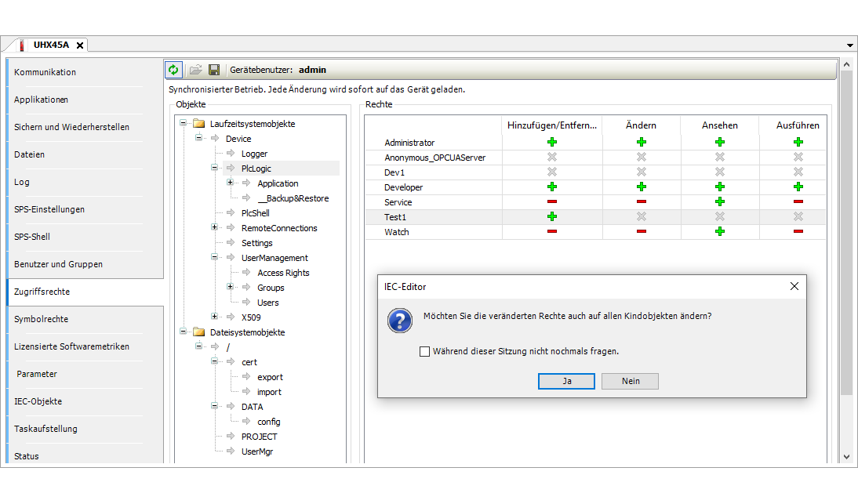The image size is (858, 504).
Task: Click the vertical scrollbar down arrow
Action: tap(845, 456)
